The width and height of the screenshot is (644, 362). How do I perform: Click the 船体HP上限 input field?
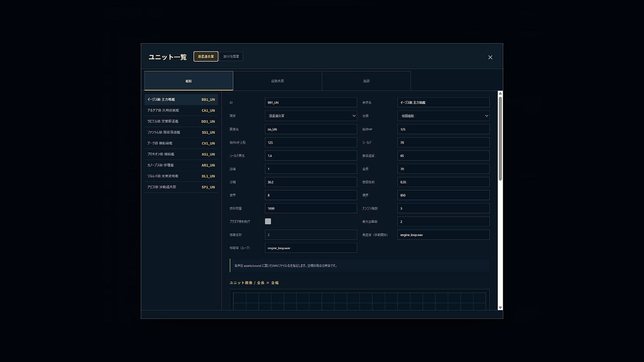point(311,142)
